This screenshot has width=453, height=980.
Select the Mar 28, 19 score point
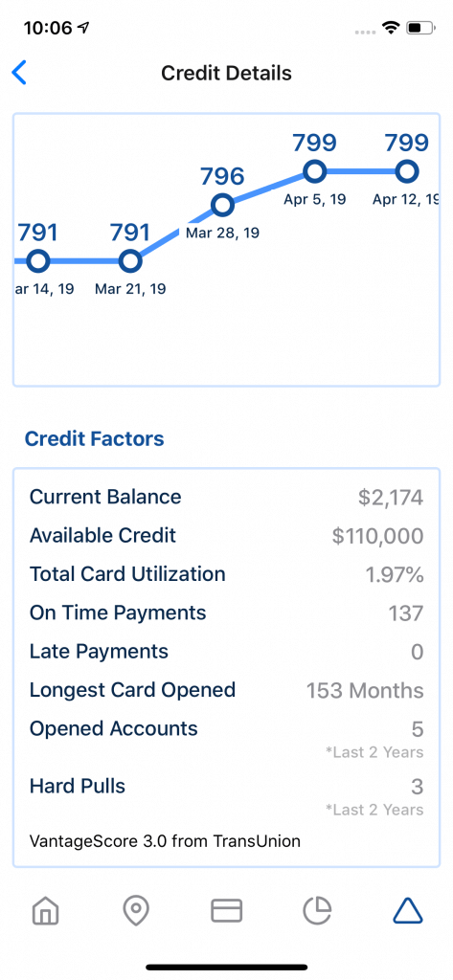point(222,205)
